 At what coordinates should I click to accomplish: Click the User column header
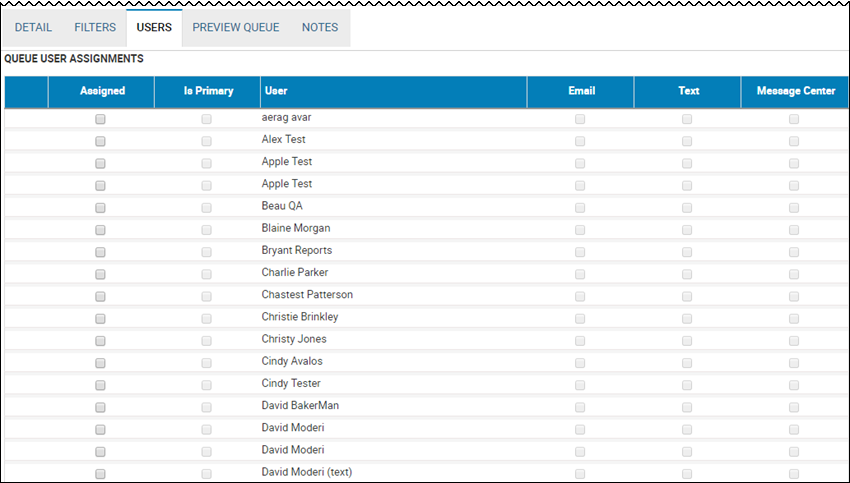click(x=394, y=91)
